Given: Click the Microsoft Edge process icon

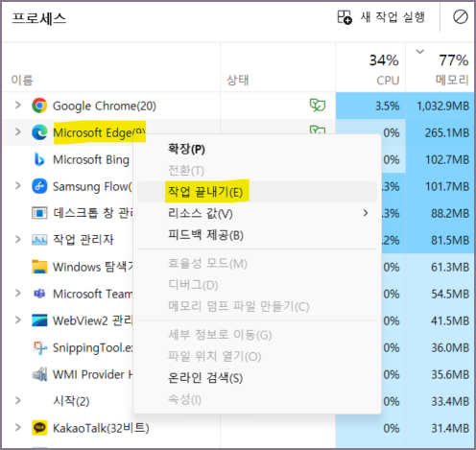Looking at the screenshot, I should click(x=39, y=132).
